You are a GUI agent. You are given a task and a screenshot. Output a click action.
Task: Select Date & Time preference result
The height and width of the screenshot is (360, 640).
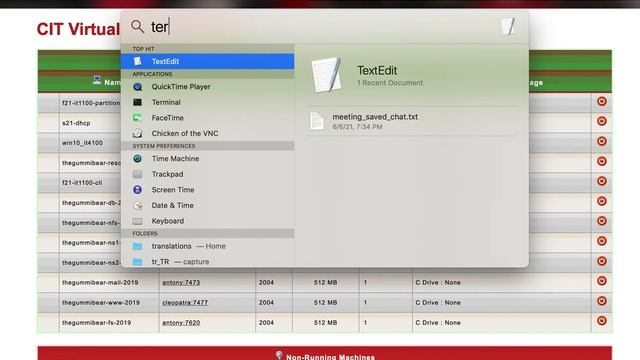pos(207,205)
